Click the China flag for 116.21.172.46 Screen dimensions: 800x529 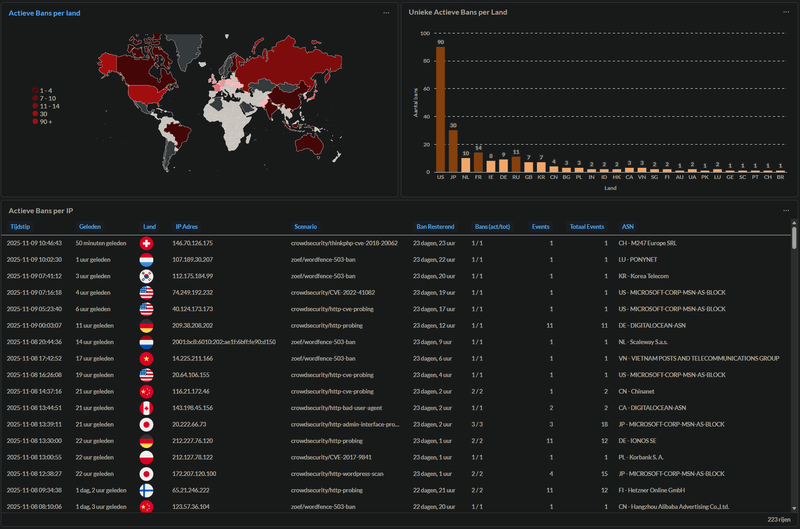pyautogui.click(x=146, y=391)
